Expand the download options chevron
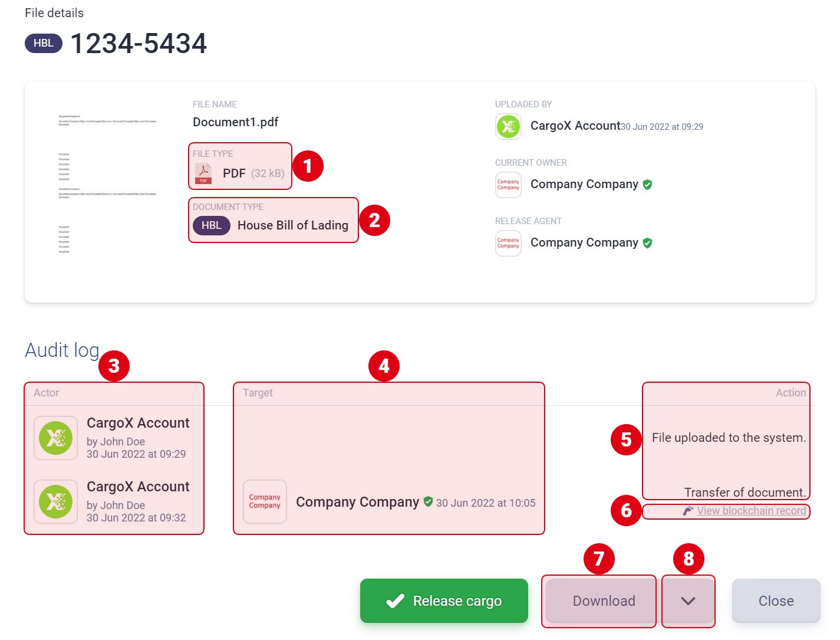This screenshot has width=840, height=640. (688, 601)
